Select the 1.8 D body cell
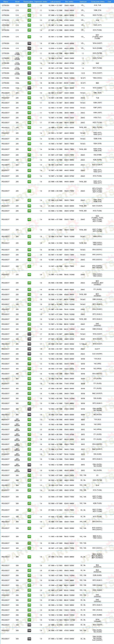 click(83, 73)
